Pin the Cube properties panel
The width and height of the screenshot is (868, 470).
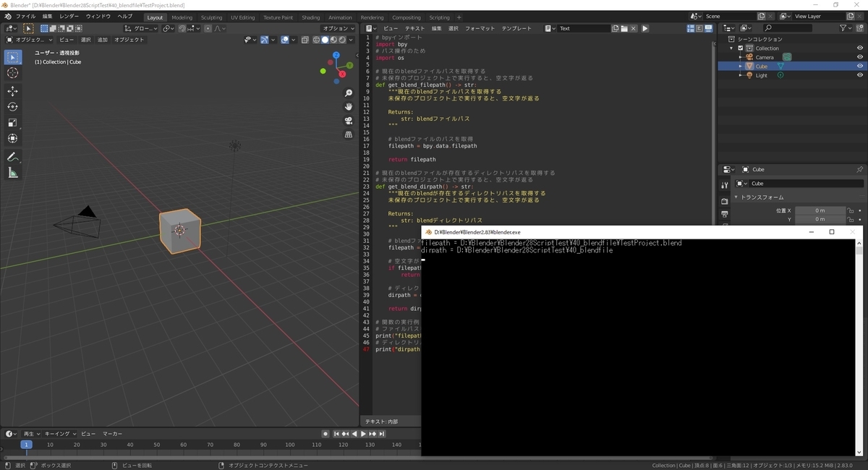[x=859, y=169]
